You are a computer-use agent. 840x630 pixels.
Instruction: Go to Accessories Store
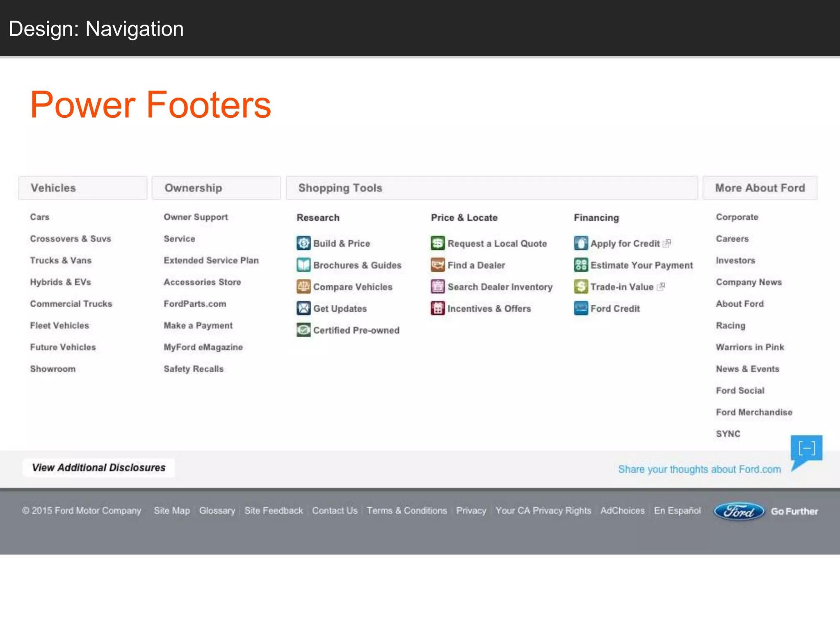(x=202, y=282)
